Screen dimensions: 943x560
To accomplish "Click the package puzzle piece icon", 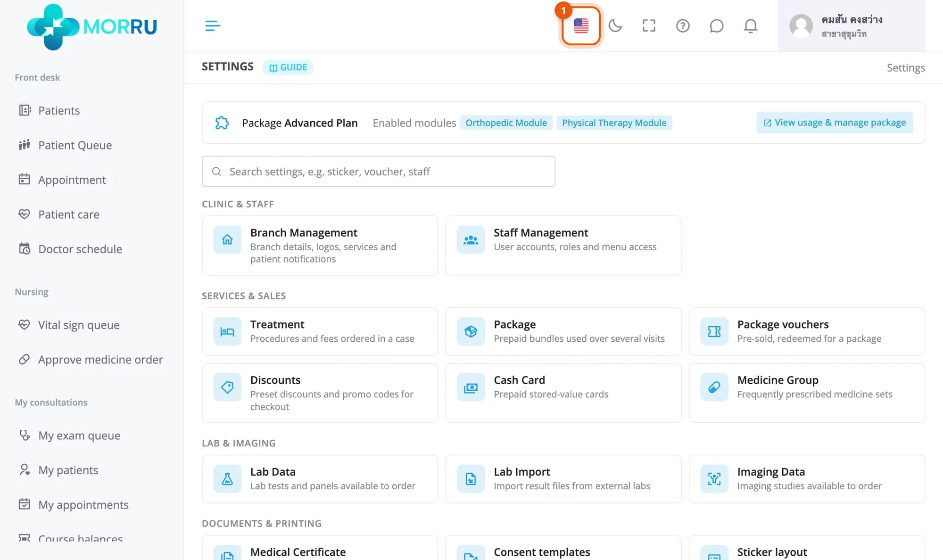I will (222, 123).
